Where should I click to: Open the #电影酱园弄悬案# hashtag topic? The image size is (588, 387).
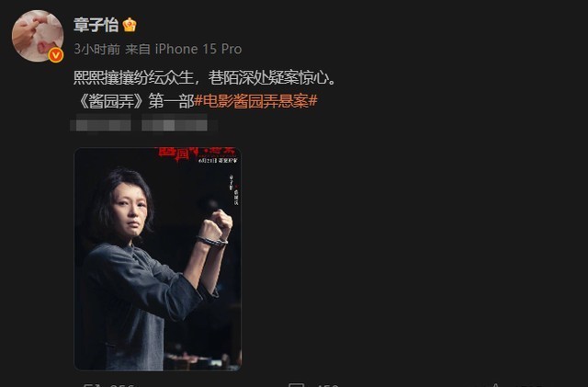[x=255, y=101]
